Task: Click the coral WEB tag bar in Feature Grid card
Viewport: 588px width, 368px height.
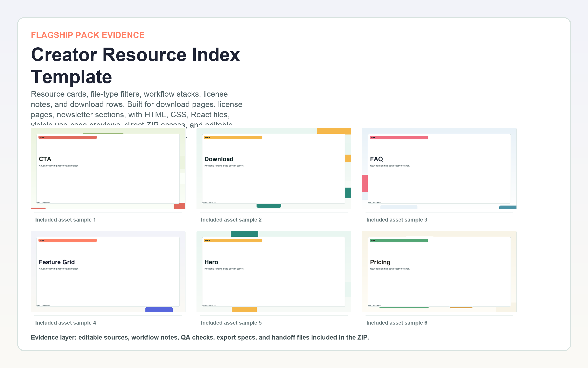Action: [x=68, y=240]
